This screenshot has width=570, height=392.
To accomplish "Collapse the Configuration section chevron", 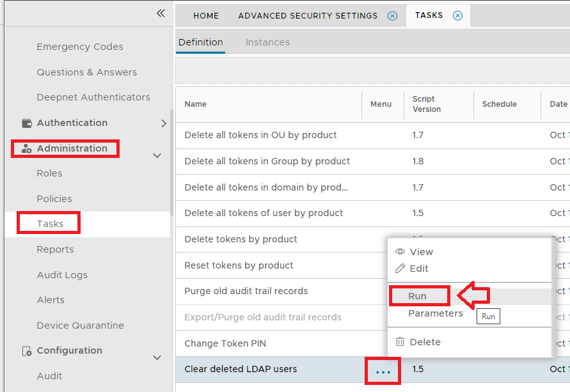I will [x=157, y=357].
